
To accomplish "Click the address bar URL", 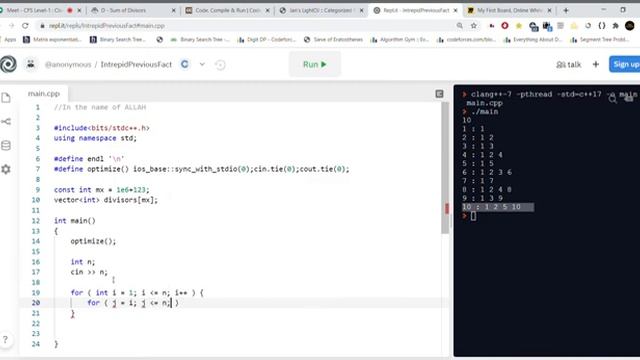I will 107,26.
